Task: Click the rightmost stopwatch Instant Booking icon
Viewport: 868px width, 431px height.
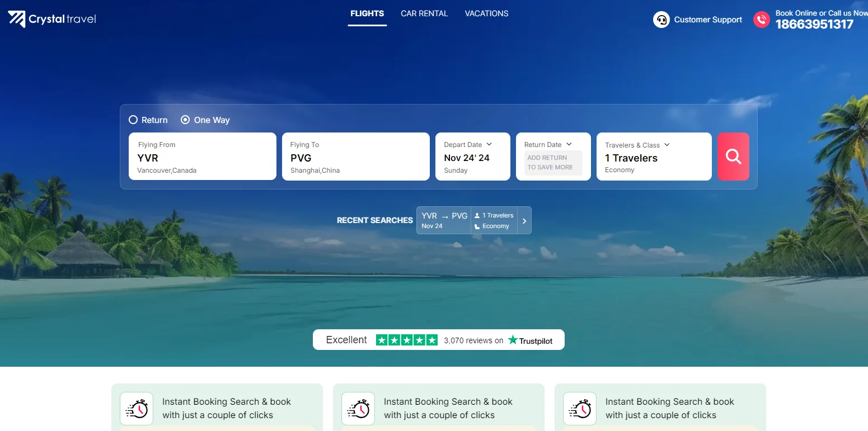Action: pos(580,409)
